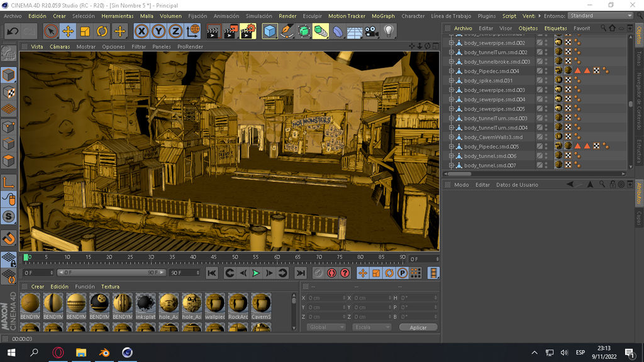Activate the Scale tool
644x362 pixels.
[x=85, y=31]
